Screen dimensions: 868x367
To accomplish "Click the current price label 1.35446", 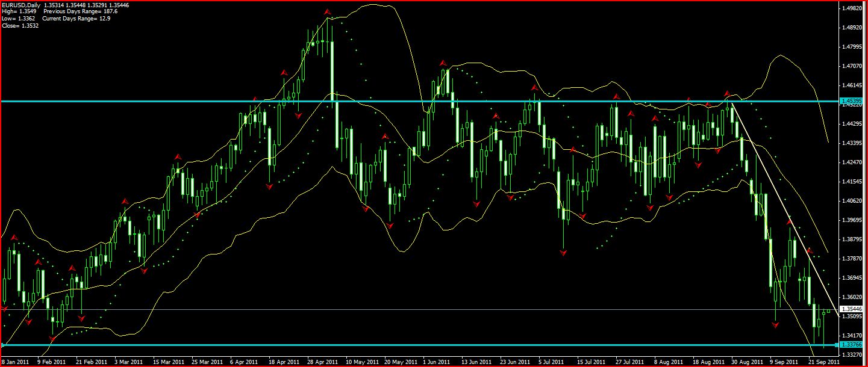I will (x=852, y=309).
